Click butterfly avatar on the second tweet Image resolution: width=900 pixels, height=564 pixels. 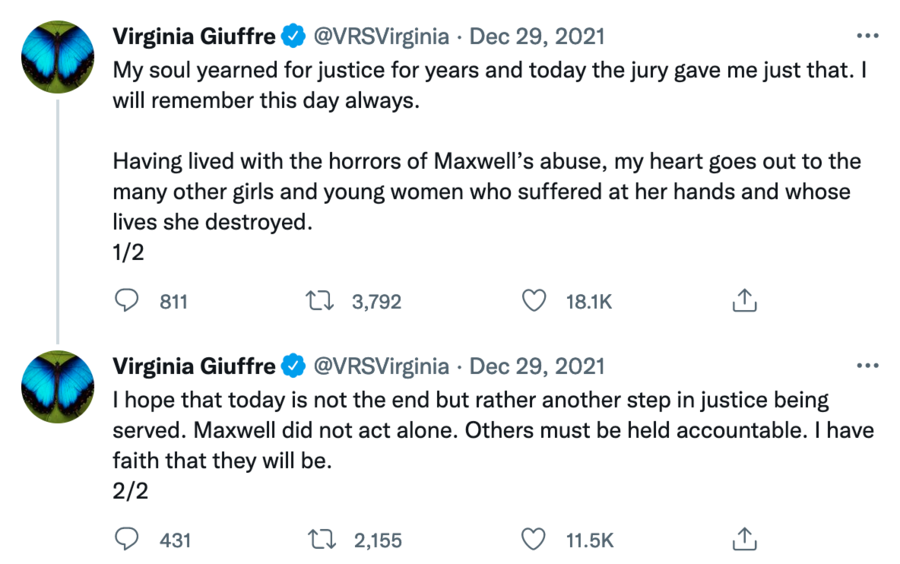coord(58,387)
